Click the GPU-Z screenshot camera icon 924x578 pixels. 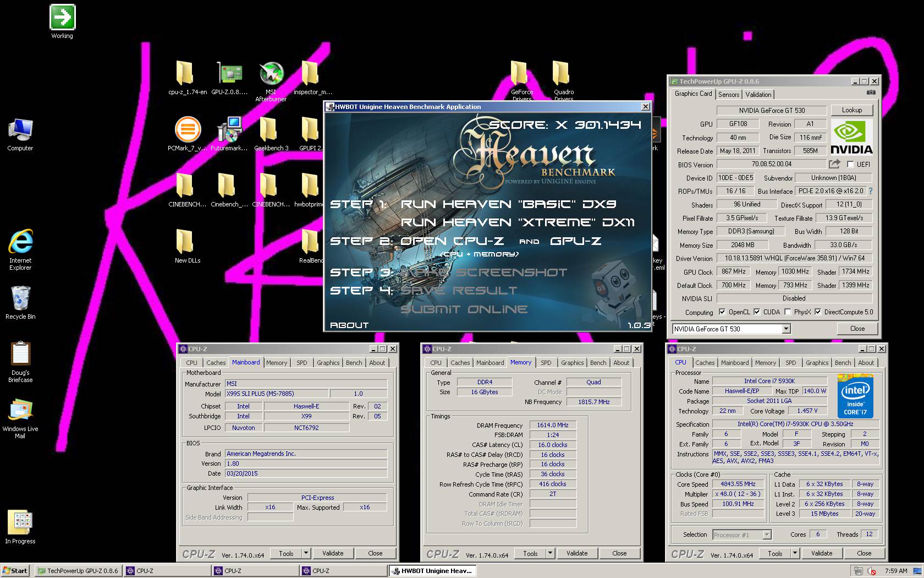coord(871,94)
